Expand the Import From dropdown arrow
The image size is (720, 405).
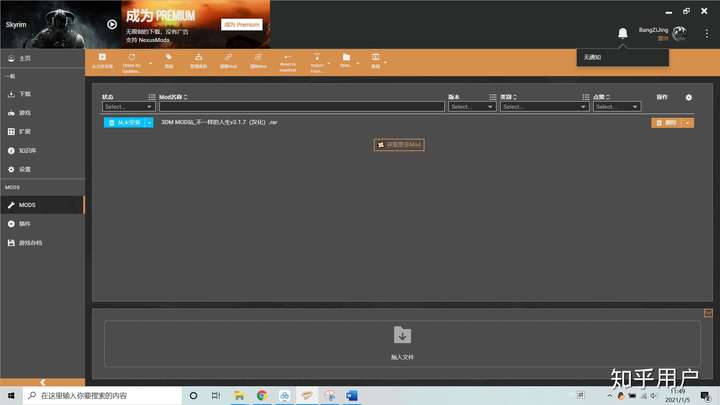coord(329,63)
